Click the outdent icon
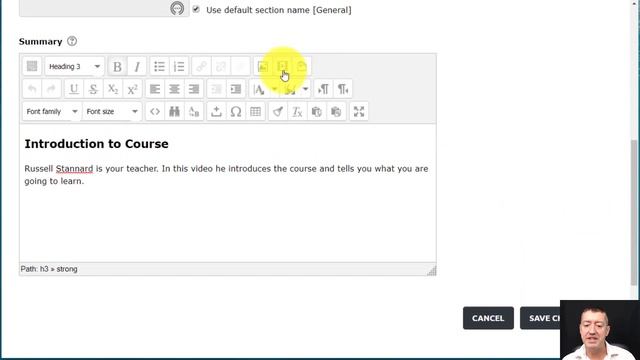Image resolution: width=640 pixels, height=360 pixels. [216, 89]
